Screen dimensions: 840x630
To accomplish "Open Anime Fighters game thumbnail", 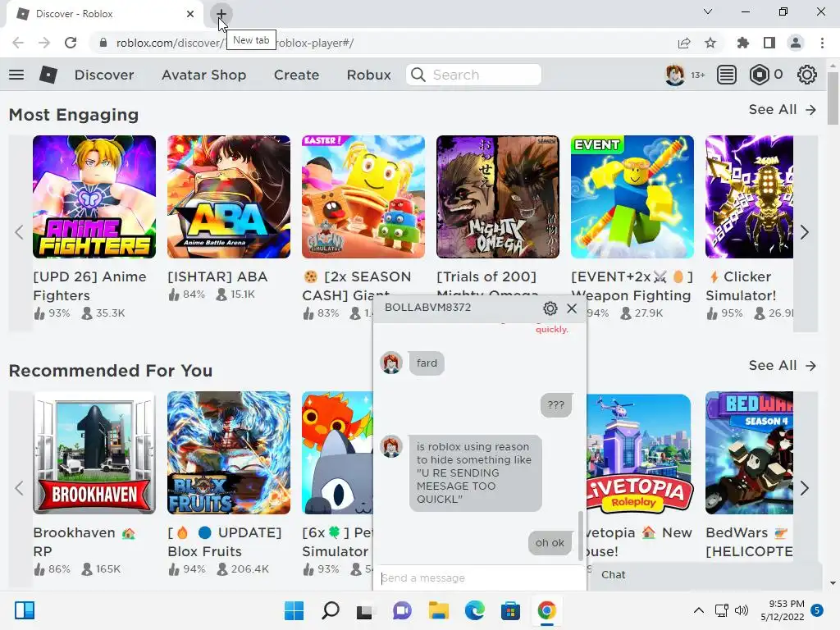I will coord(94,197).
